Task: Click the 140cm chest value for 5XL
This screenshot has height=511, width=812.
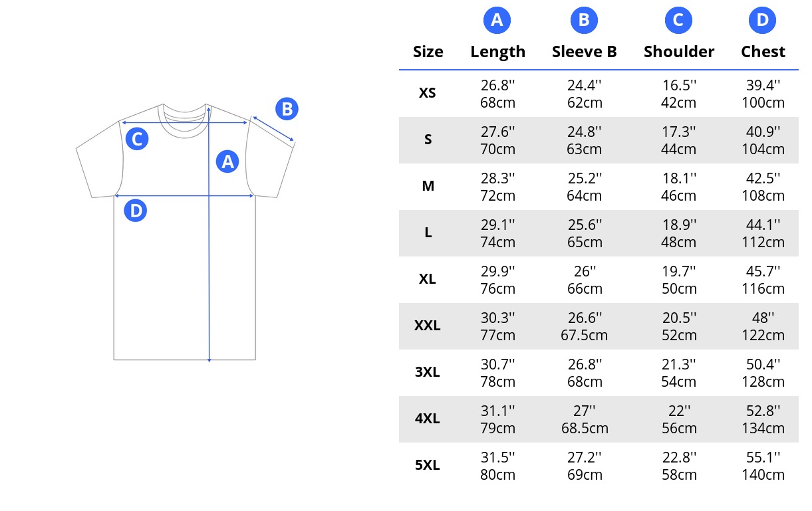Action: tap(763, 474)
